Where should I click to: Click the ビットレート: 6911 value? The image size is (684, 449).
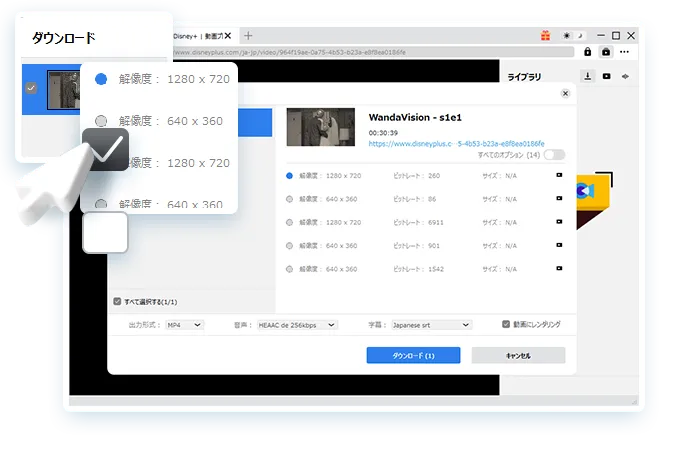tap(418, 223)
